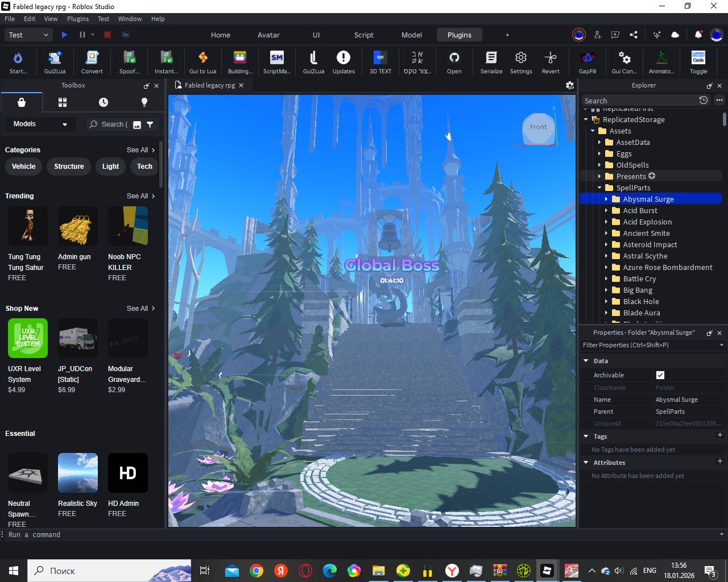See all Trending items
This screenshot has width=728, height=582.
[141, 196]
